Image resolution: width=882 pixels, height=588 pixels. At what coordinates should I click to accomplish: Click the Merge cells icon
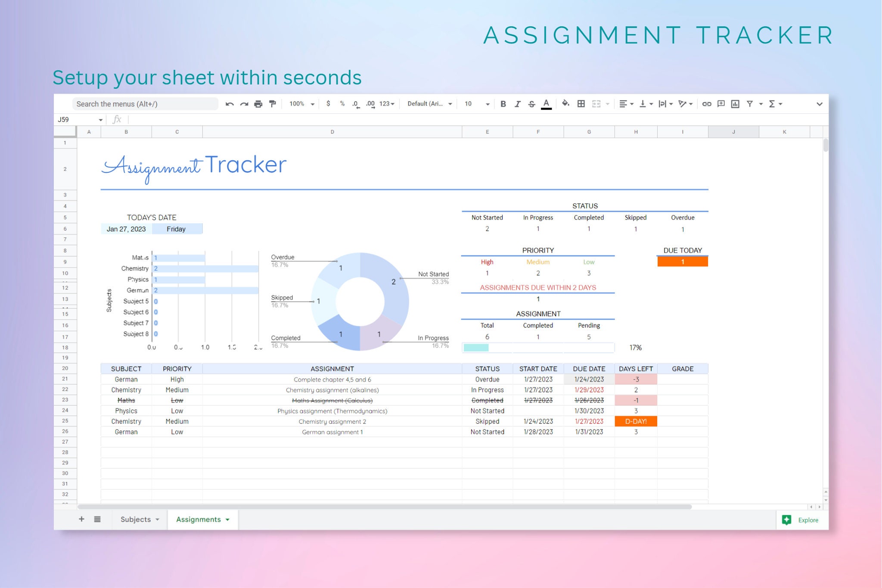coord(596,104)
